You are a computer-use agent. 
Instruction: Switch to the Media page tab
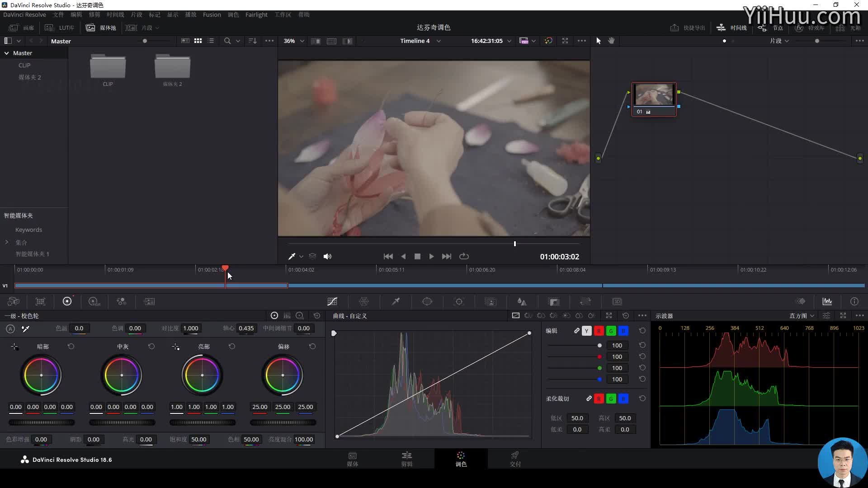353,459
